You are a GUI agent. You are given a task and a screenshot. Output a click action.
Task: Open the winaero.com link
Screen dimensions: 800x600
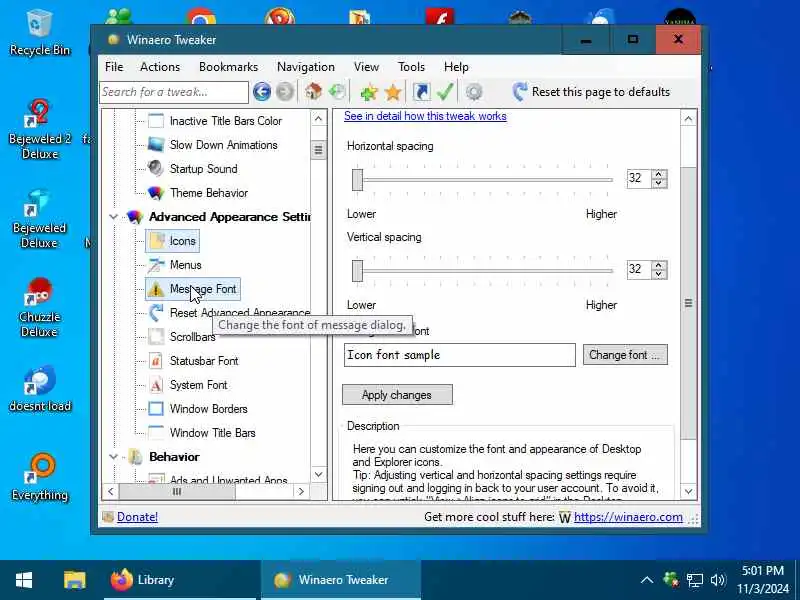(628, 517)
